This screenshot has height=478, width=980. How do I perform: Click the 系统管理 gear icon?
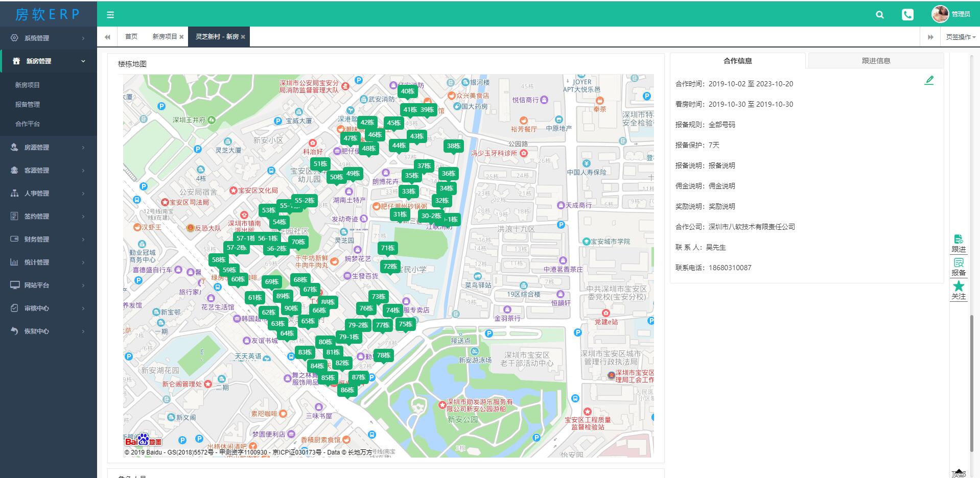coord(14,38)
